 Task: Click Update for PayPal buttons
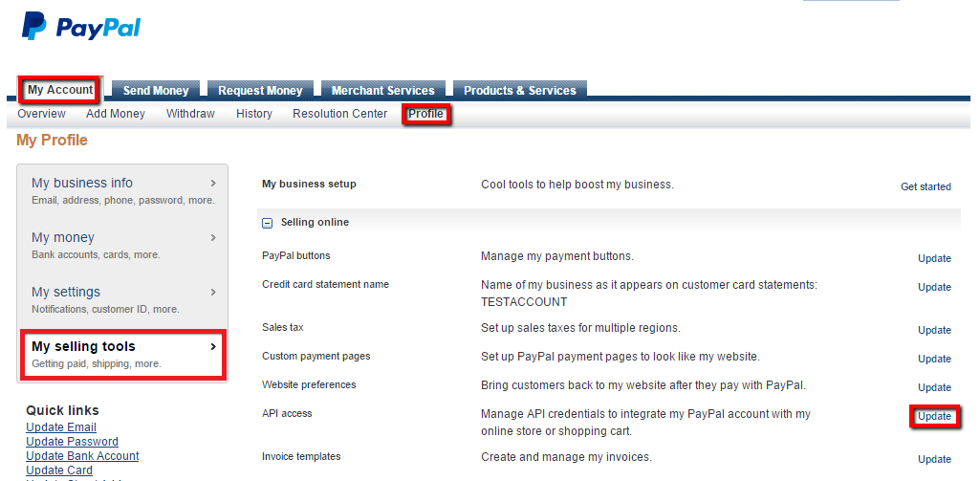coord(934,259)
